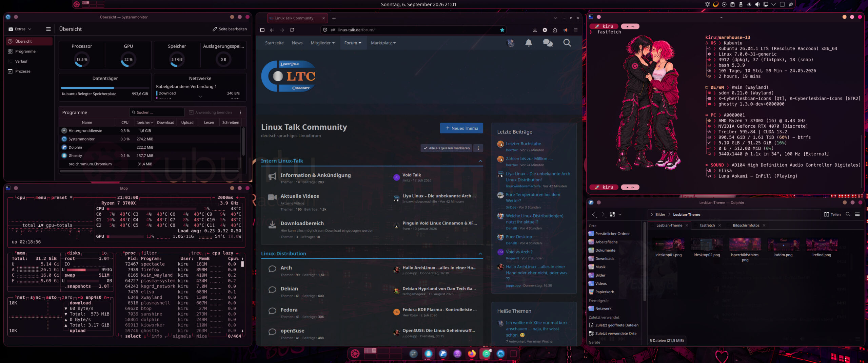868x363 pixels.
Task: Sort the Programme table by the Speicher column
Action: [145, 123]
